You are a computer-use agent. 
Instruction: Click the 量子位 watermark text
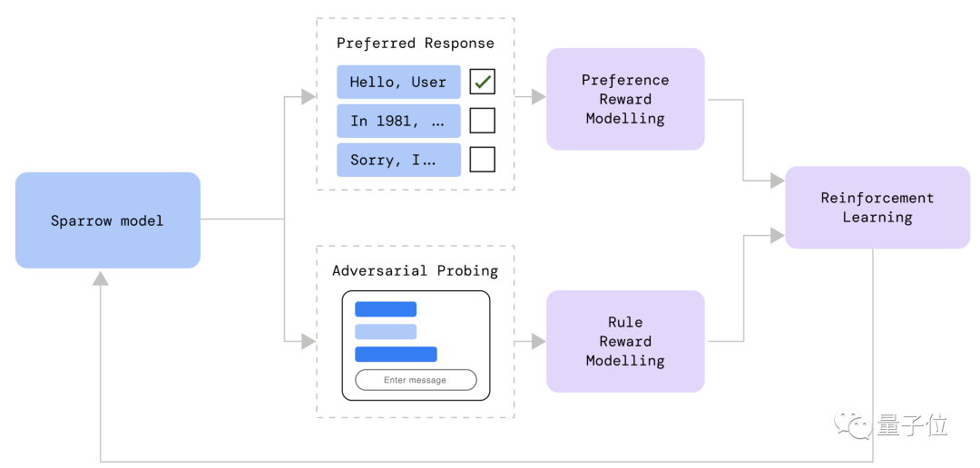tap(912, 424)
